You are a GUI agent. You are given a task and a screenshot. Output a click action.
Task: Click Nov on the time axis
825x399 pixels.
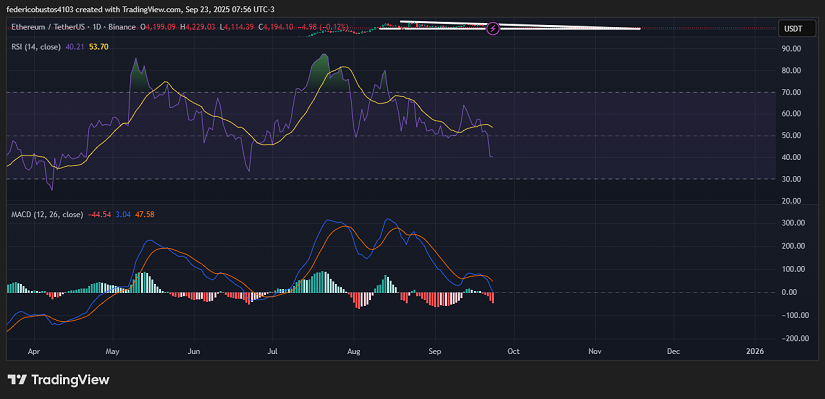click(595, 351)
